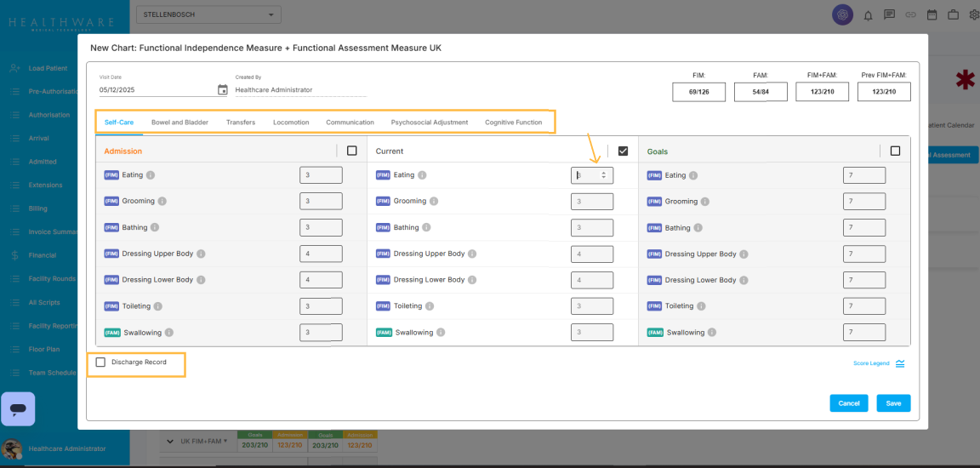Open the Cognitive Function tab
This screenshot has width=980, height=468.
pyautogui.click(x=513, y=123)
